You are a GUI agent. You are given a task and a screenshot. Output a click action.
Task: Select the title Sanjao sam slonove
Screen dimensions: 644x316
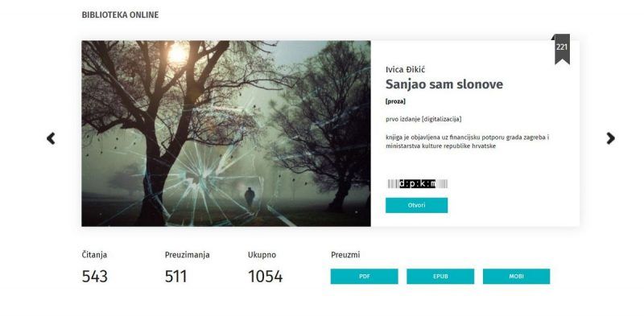point(444,84)
